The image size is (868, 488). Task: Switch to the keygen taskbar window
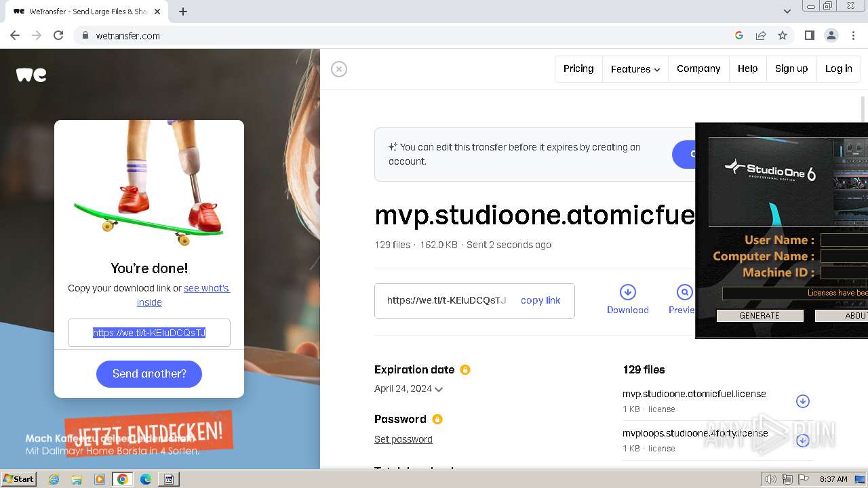169,479
